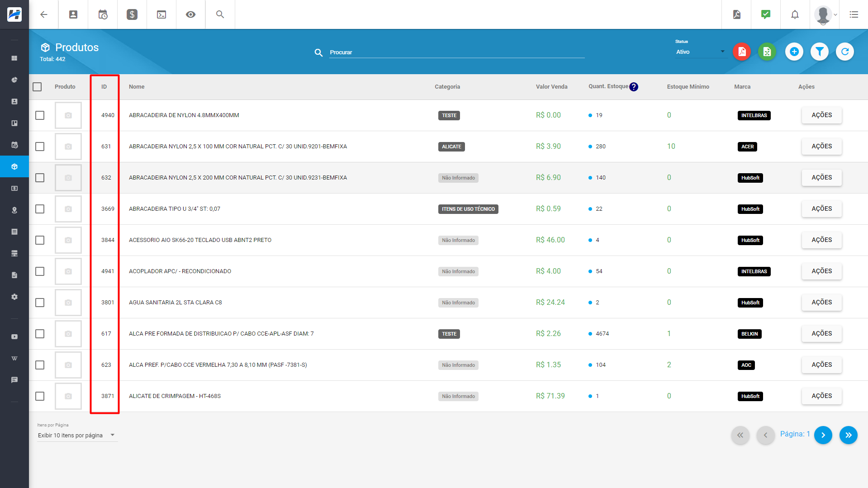Sort by Nome column header
The width and height of the screenshot is (868, 488).
click(137, 87)
